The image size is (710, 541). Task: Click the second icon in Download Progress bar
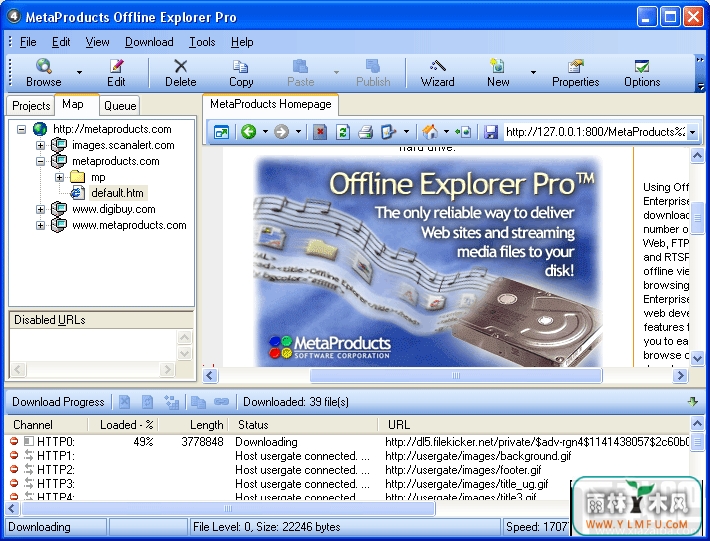[148, 402]
